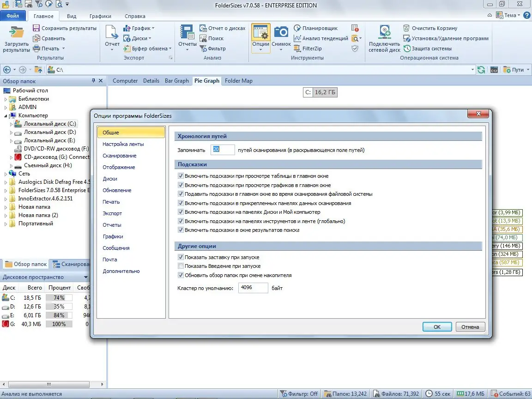The height and width of the screenshot is (399, 532).
Task: Click the navigate Back arrow icon
Action: [7, 70]
